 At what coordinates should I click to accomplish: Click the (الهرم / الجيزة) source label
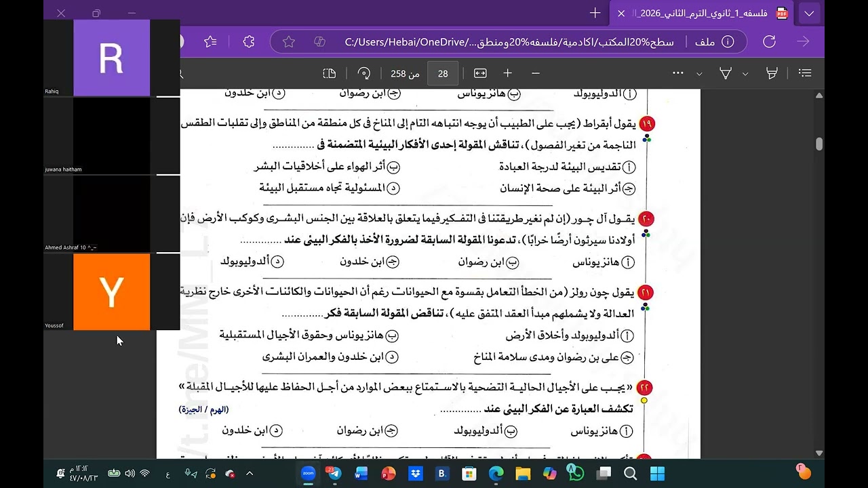(203, 409)
